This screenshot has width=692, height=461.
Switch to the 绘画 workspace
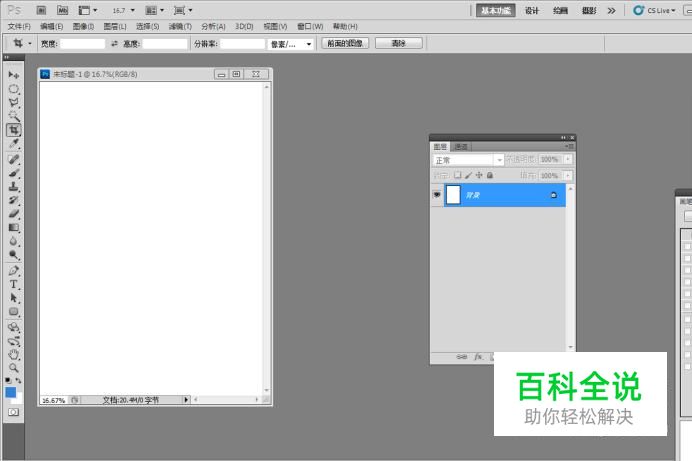(560, 11)
